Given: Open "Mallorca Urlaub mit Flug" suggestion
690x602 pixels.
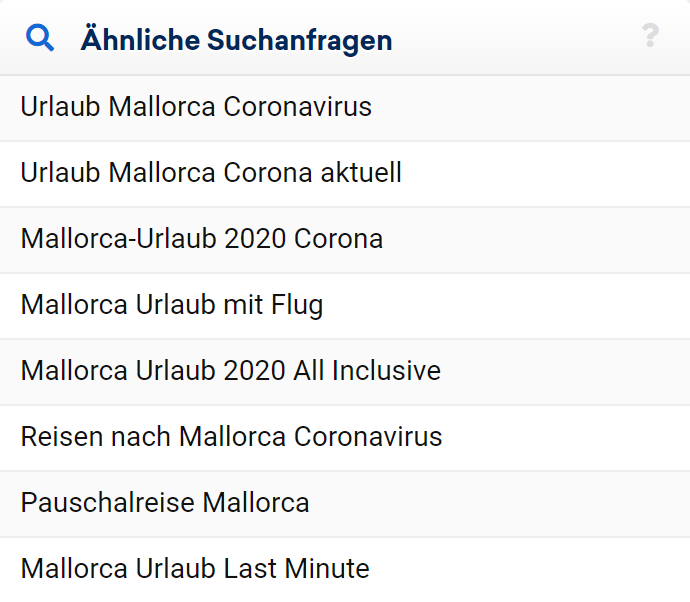Looking at the screenshot, I should 172,305.
